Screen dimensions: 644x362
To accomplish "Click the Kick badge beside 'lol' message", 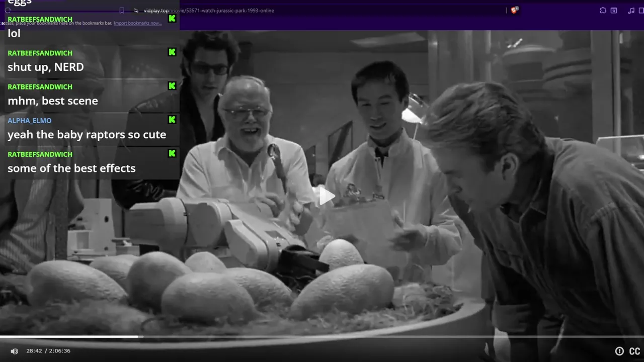I will pyautogui.click(x=172, y=19).
